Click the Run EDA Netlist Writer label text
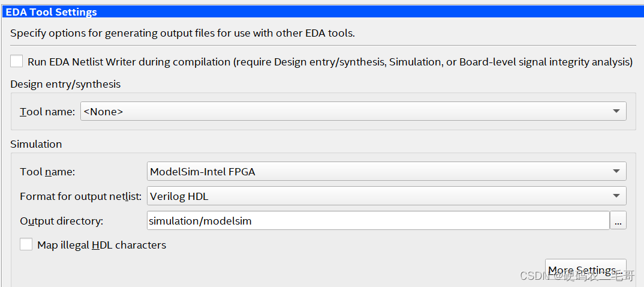The image size is (644, 287). tap(330, 62)
